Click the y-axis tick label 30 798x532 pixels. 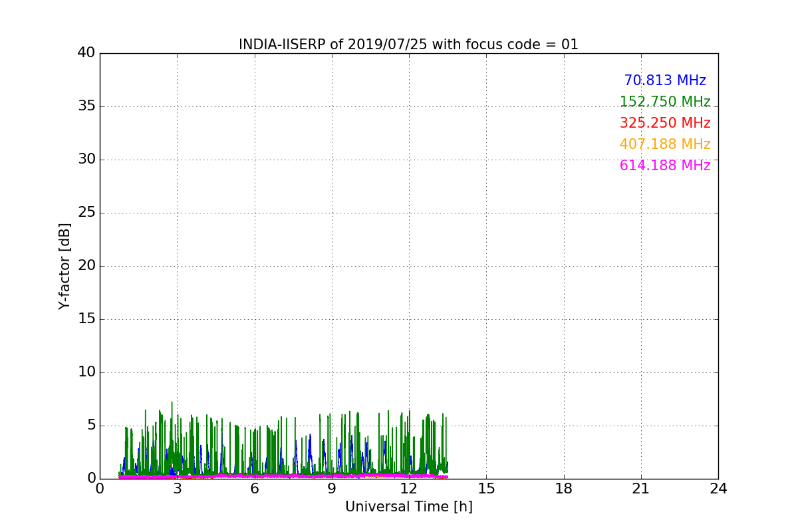pos(86,160)
